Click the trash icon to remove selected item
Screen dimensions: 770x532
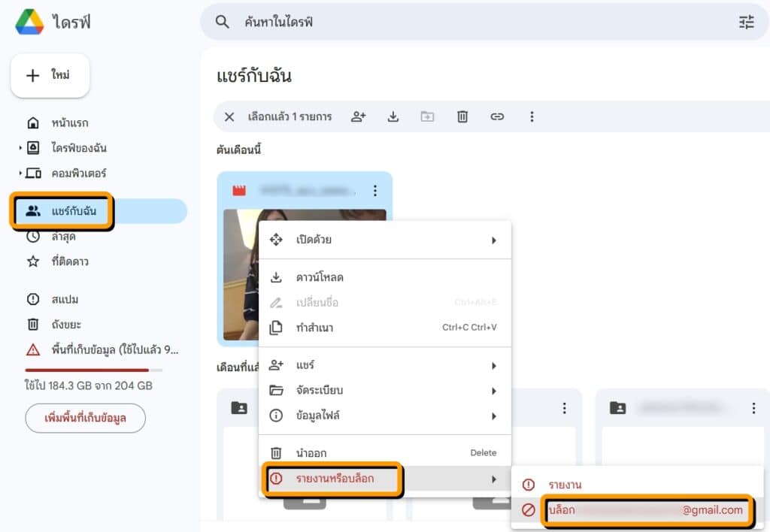[x=462, y=116]
